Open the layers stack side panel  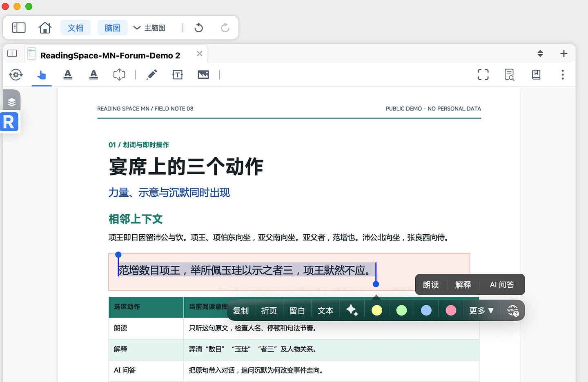click(x=12, y=102)
